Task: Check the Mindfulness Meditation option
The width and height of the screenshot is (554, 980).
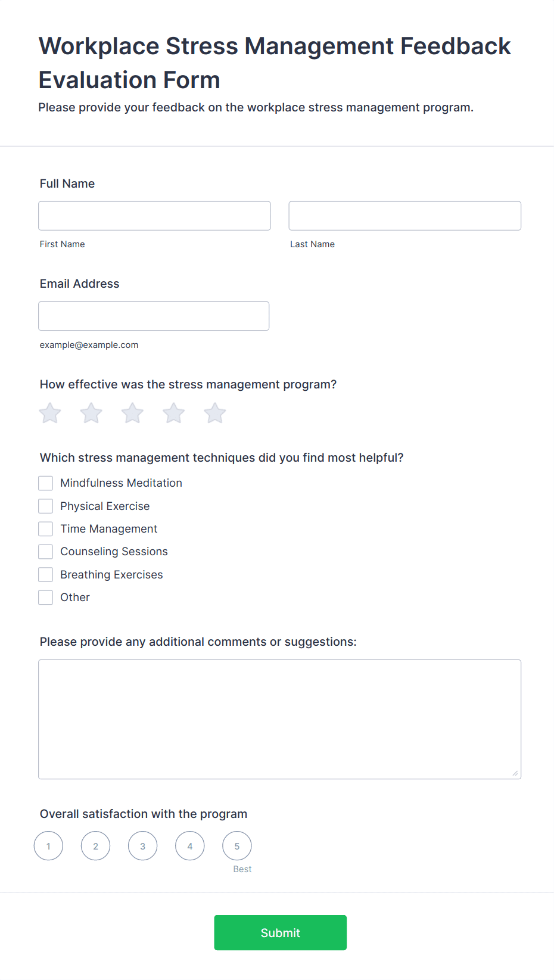Action: pyautogui.click(x=45, y=483)
